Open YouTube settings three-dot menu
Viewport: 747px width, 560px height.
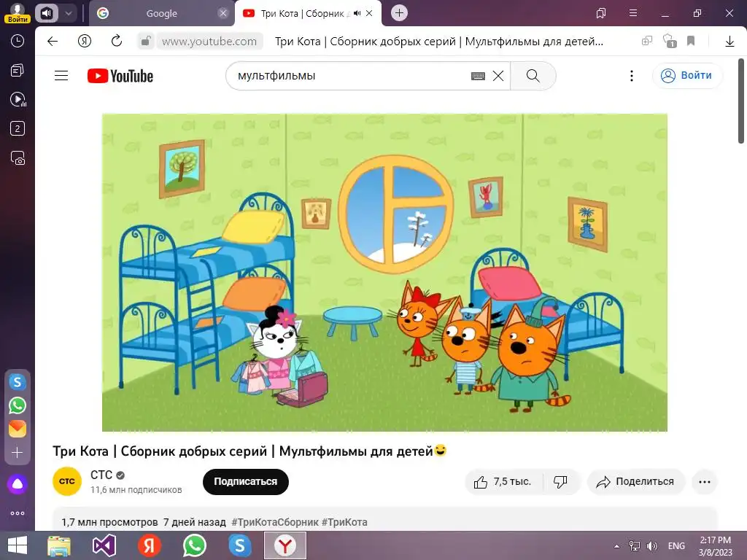tap(631, 76)
